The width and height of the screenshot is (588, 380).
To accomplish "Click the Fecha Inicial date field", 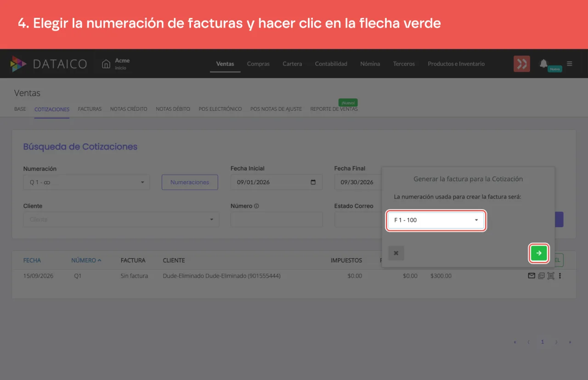I will 277,182.
